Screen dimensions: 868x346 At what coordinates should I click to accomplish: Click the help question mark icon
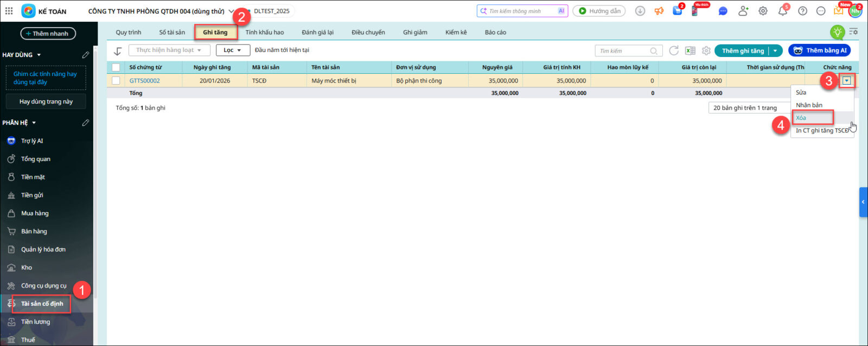pyautogui.click(x=802, y=11)
